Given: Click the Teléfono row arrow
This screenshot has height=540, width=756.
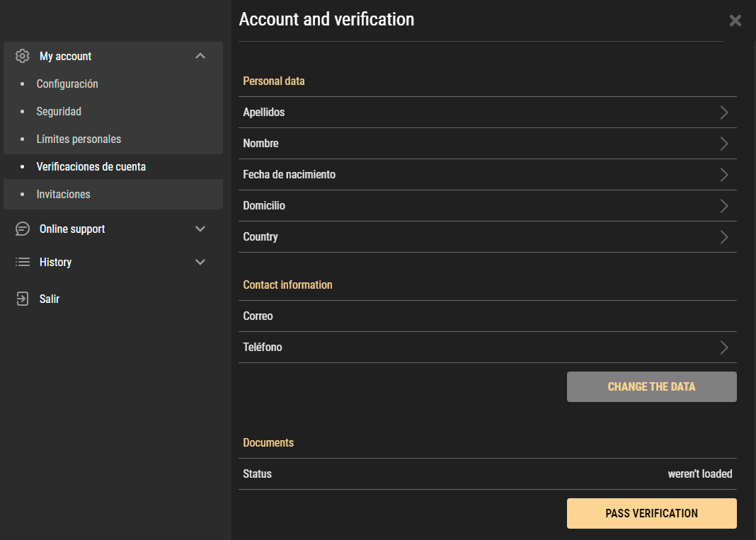Looking at the screenshot, I should coord(723,347).
